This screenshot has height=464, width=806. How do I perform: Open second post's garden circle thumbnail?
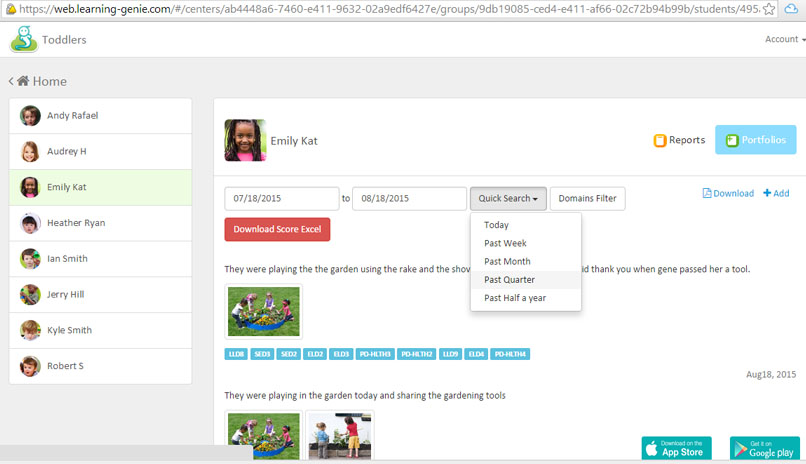tap(264, 436)
